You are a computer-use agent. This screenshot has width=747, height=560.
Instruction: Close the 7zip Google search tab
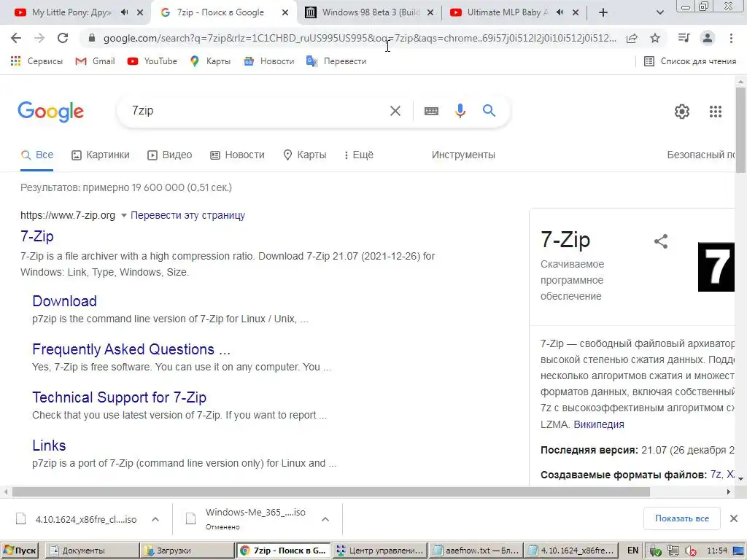pos(285,13)
